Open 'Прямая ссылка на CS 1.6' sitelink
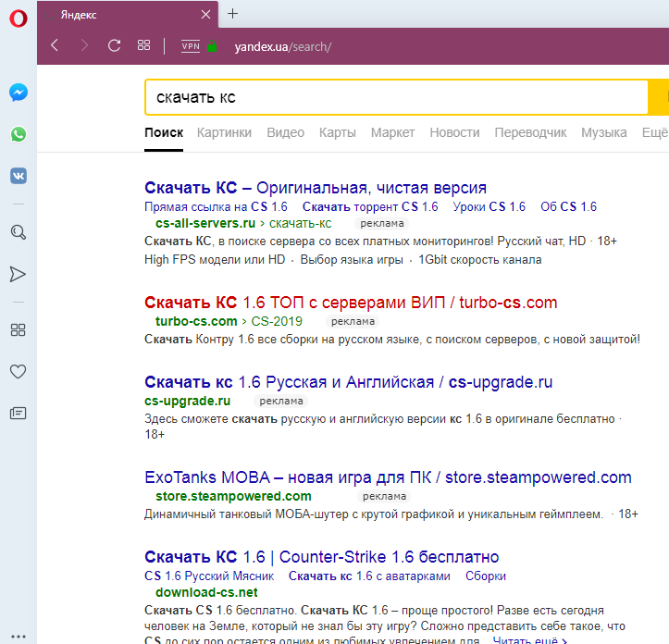669x644 pixels. click(216, 206)
